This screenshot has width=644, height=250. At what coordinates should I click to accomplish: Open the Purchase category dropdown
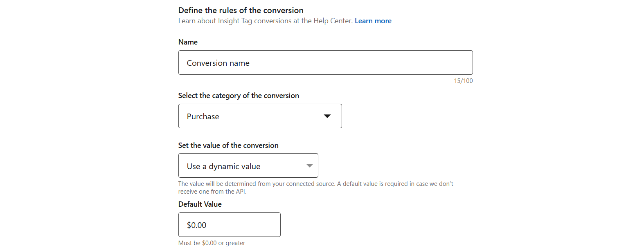click(x=260, y=116)
